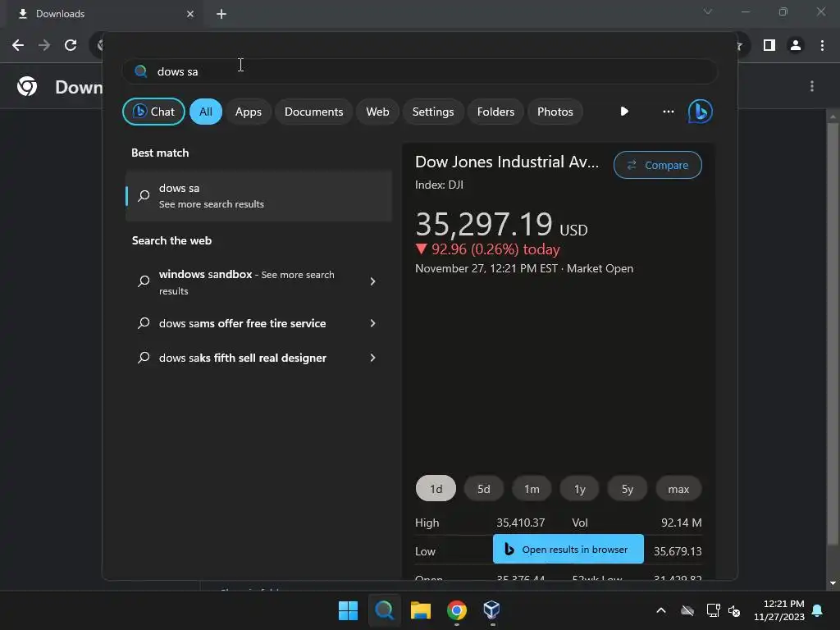The height and width of the screenshot is (630, 840).
Task: Select the 5y chart range
Action: (628, 489)
